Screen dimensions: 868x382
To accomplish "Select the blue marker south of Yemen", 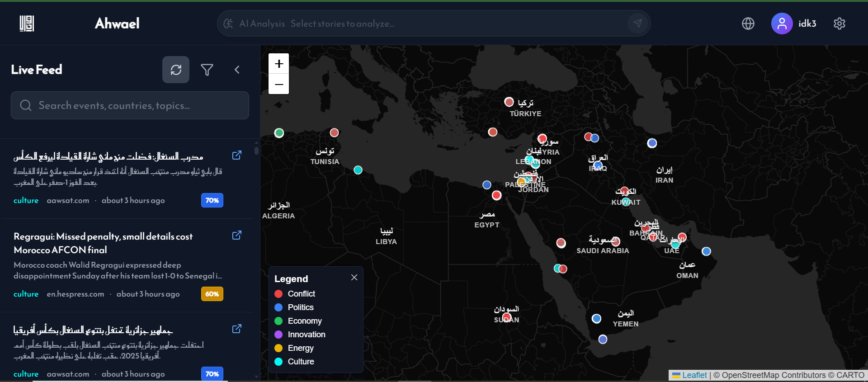I will [x=603, y=340].
